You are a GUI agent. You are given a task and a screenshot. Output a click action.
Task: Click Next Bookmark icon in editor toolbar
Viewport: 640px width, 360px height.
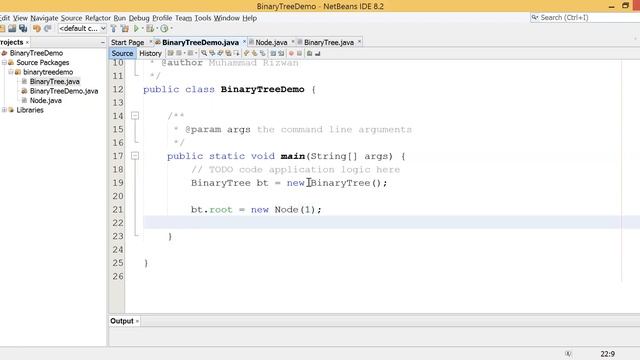[x=254, y=53]
